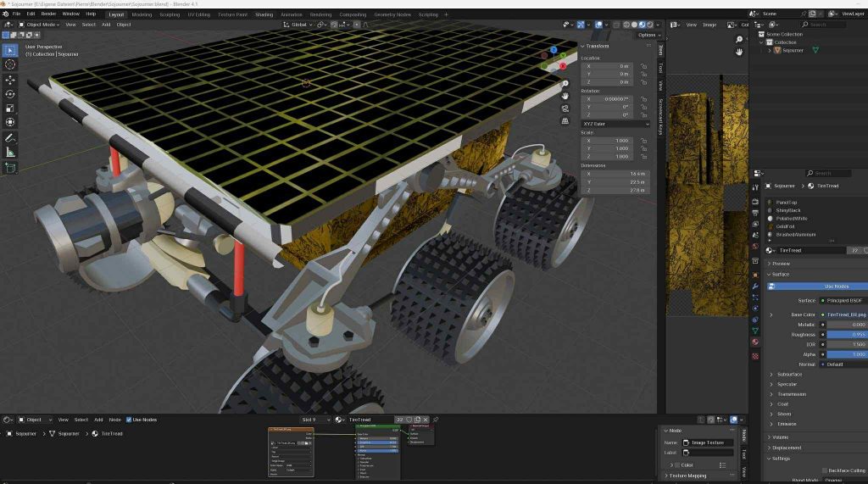Activate the Measure tool
The image size is (868, 484).
10,152
